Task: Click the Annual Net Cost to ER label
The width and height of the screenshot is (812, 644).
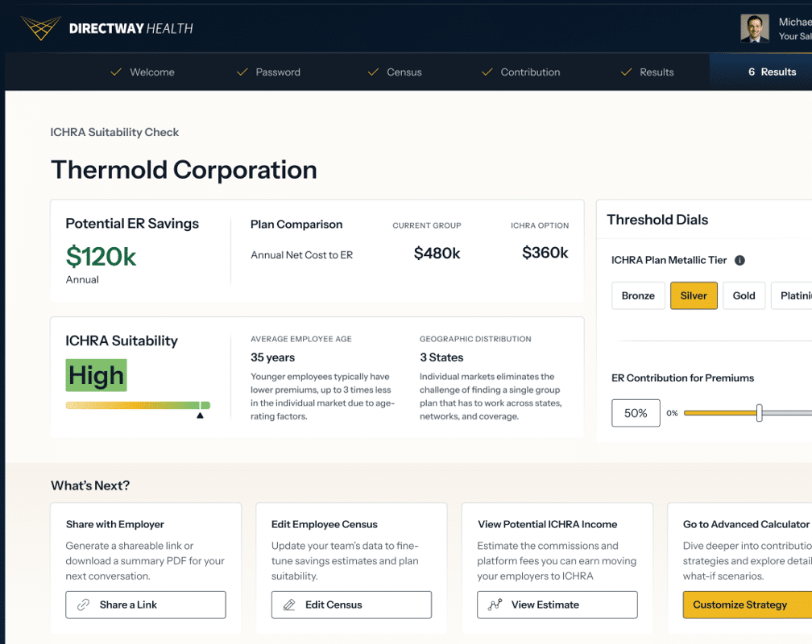Action: [x=302, y=255]
